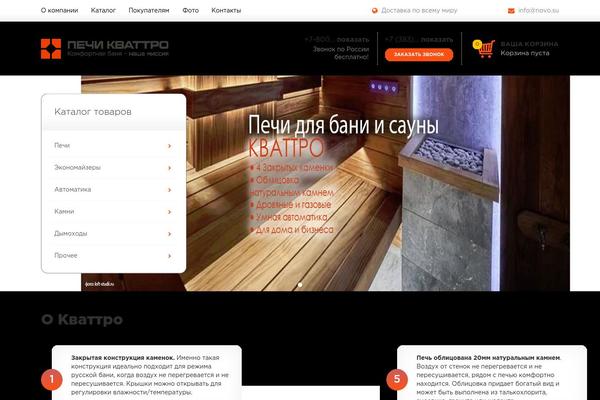Viewport: 600px width, 400px height.
Task: Expand the Автоматика catalog arrow
Action: click(170, 190)
